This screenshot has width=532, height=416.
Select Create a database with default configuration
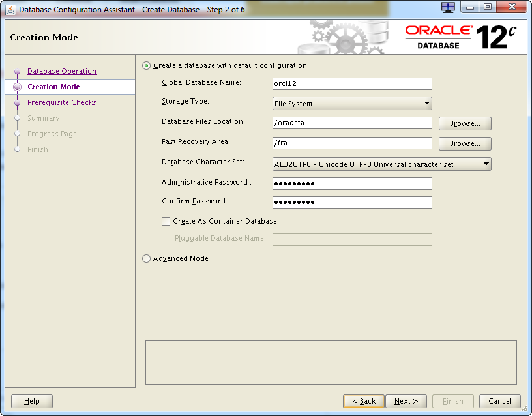146,65
